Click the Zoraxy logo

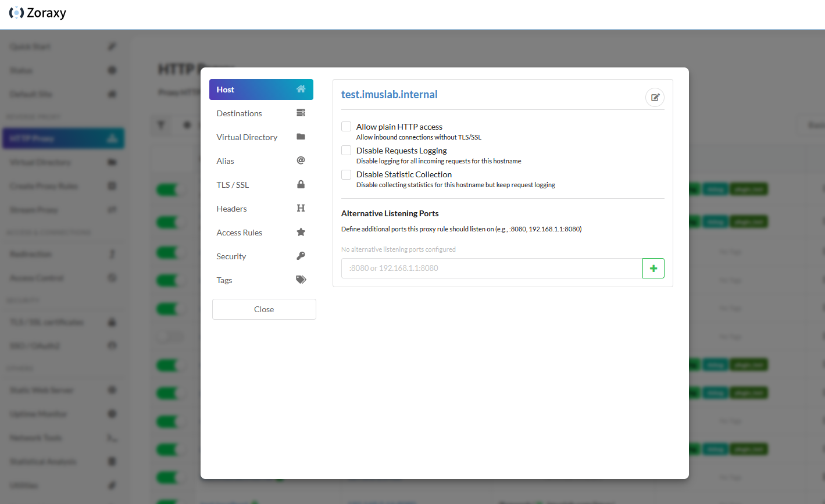tap(38, 13)
